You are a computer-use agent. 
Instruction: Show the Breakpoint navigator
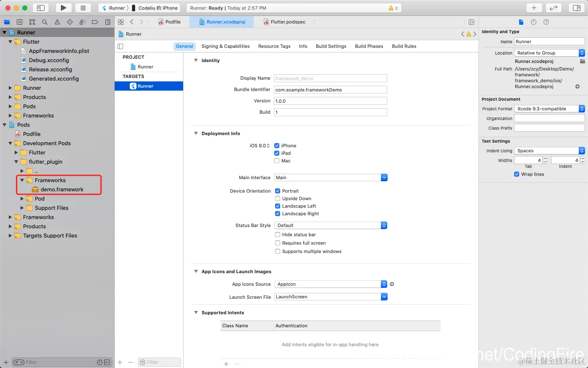[95, 22]
